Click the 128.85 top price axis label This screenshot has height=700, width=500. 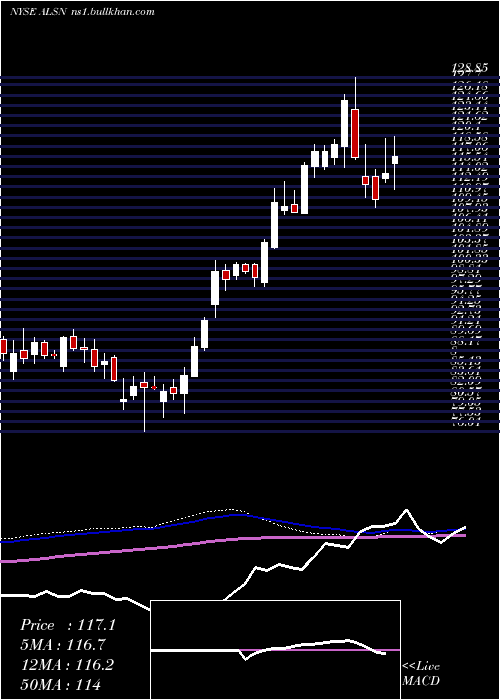pos(469,68)
